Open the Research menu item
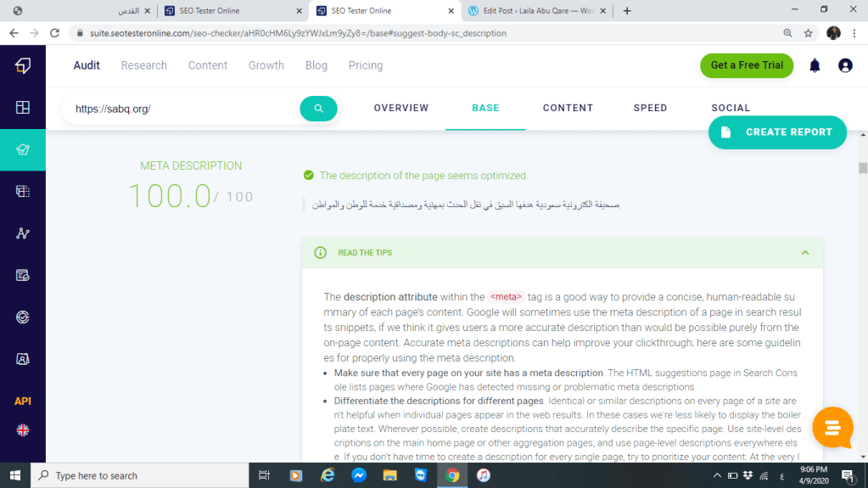 pos(143,65)
